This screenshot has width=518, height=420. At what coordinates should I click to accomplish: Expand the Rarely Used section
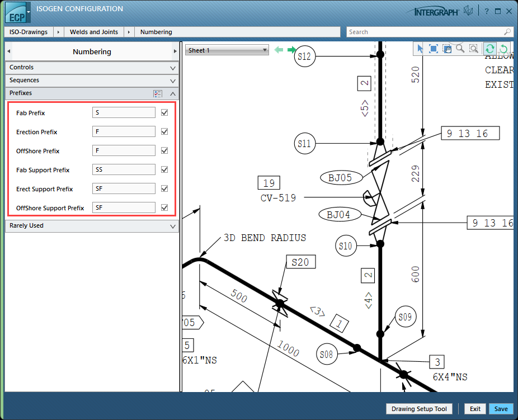(x=92, y=226)
